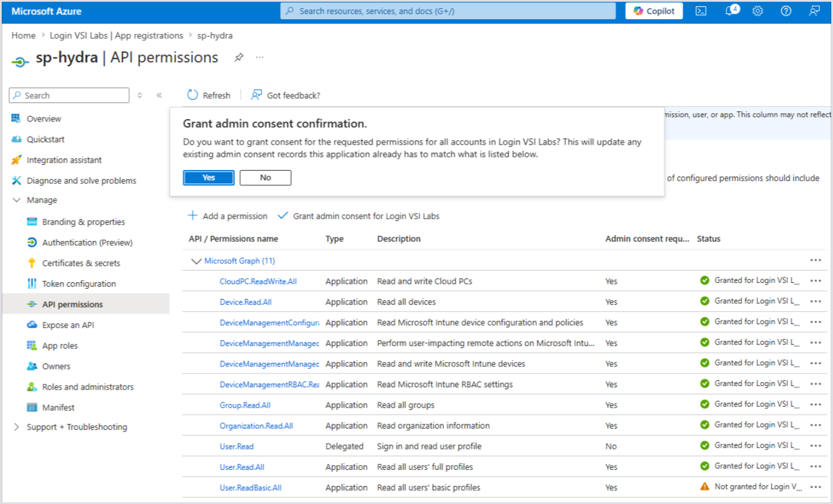Click the granted checkmark for CloudPC.ReadWrite.All
The width and height of the screenshot is (833, 504).
[x=705, y=280]
